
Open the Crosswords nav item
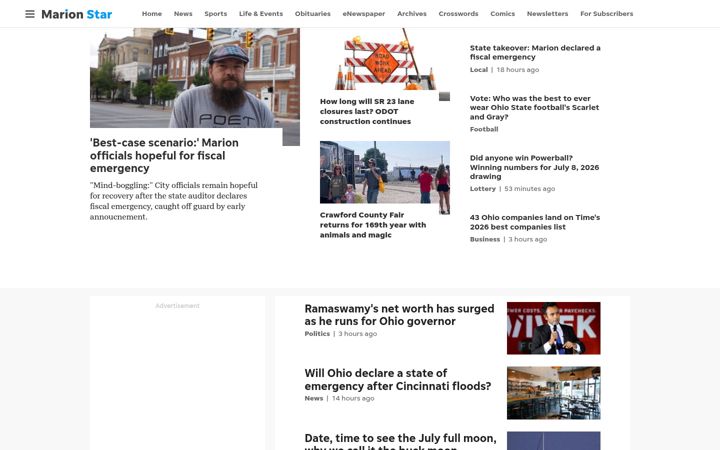458,14
